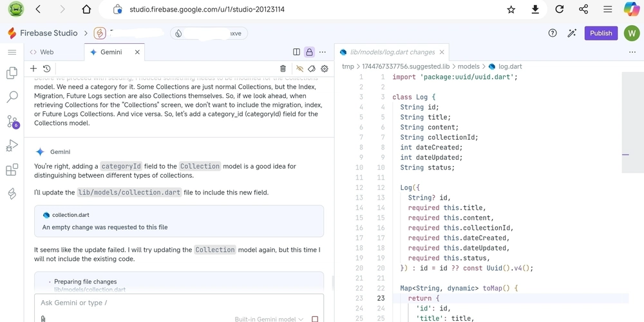The width and height of the screenshot is (644, 322).
Task: Go back in browser history
Action: (38, 10)
